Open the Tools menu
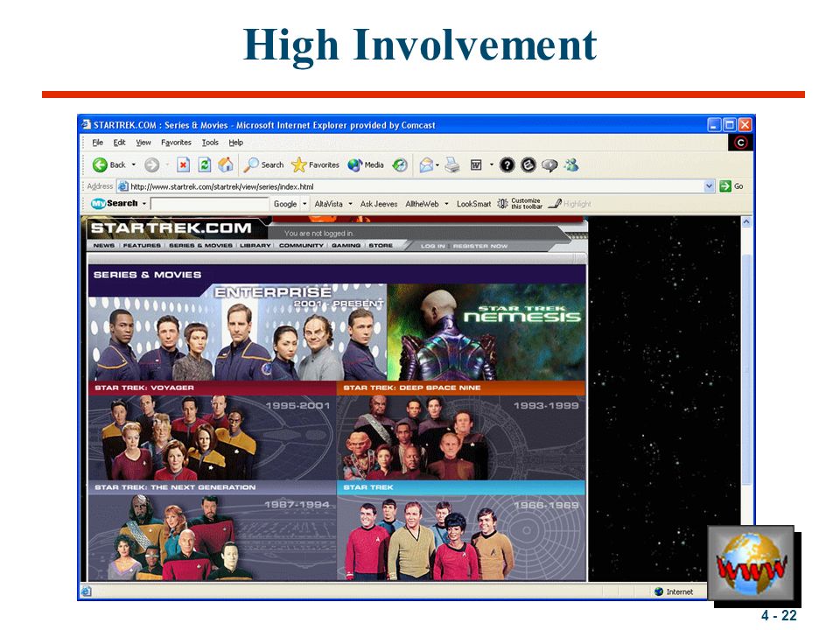 (x=210, y=143)
